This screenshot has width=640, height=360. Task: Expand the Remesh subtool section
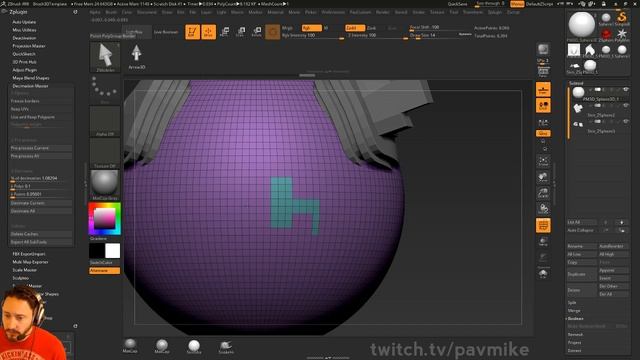pyautogui.click(x=575, y=334)
